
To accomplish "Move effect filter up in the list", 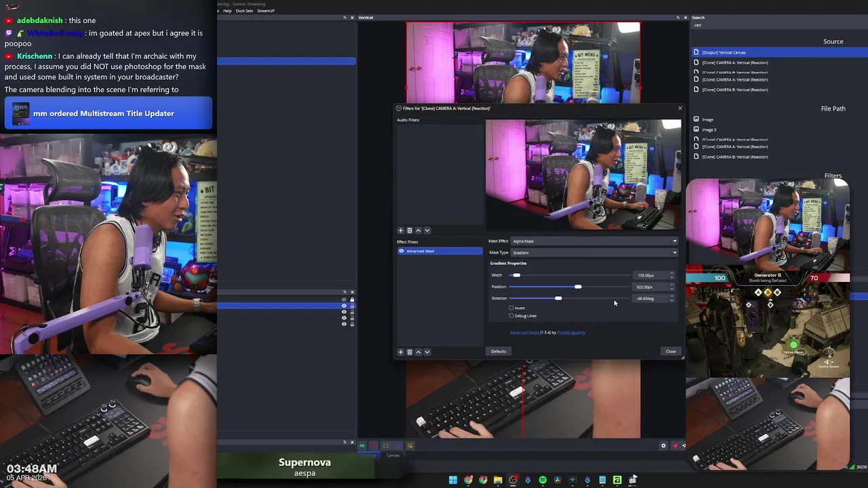I will pyautogui.click(x=418, y=352).
